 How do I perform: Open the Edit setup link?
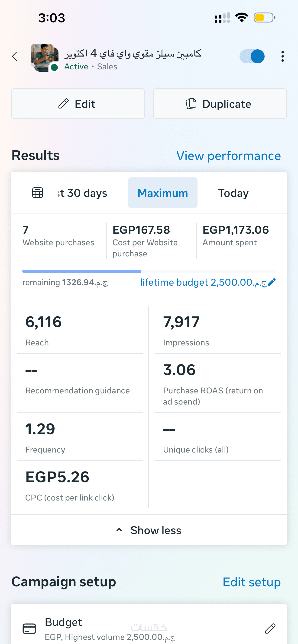tap(251, 582)
